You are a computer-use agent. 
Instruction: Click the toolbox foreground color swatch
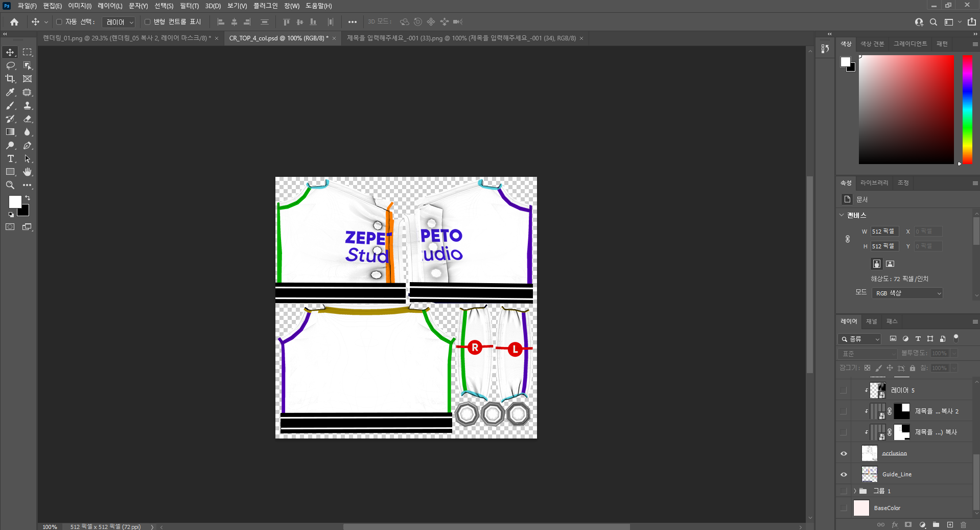pos(15,202)
